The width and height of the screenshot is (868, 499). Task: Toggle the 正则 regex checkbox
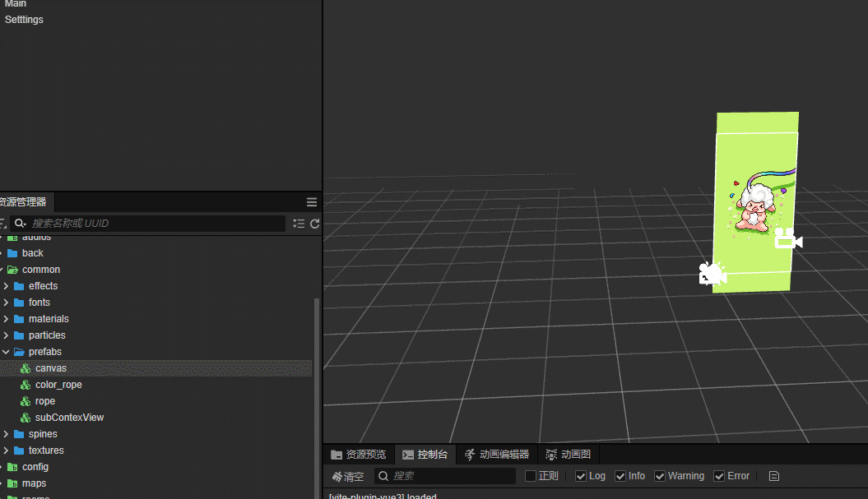(531, 476)
